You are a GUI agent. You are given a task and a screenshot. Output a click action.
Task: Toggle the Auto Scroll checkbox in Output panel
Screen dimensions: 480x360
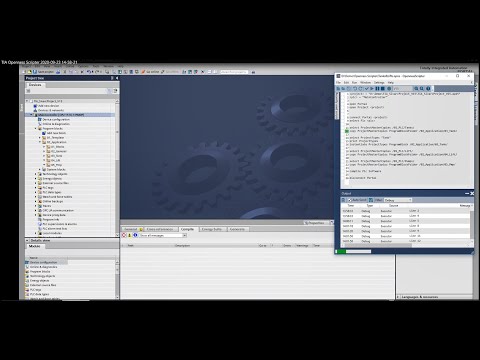(x=350, y=200)
